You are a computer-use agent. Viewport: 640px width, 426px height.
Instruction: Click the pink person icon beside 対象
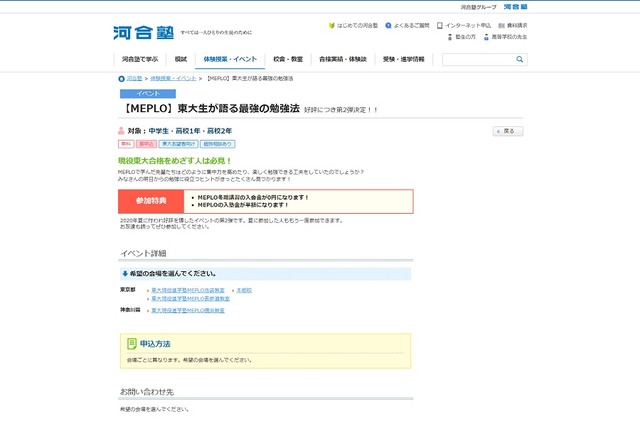[121, 131]
